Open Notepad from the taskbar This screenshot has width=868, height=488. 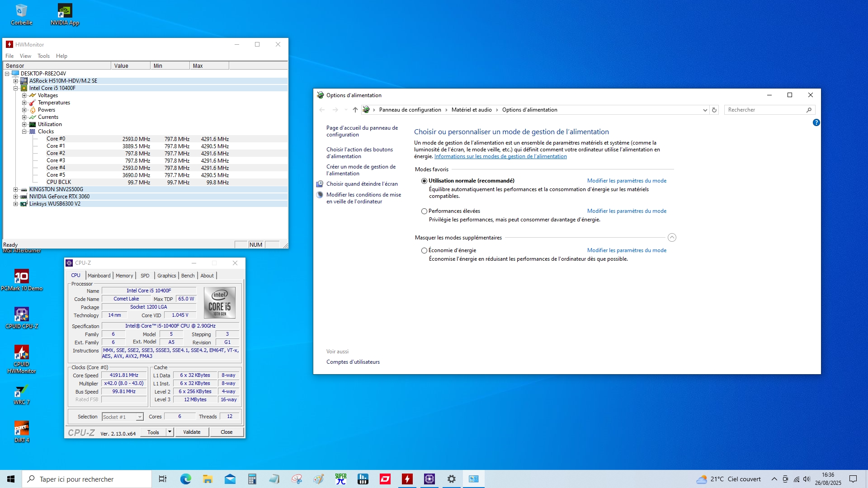[x=274, y=479]
